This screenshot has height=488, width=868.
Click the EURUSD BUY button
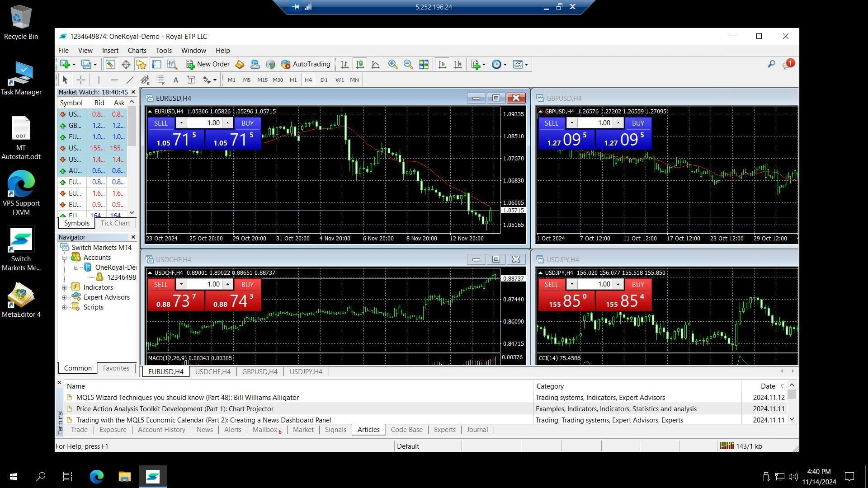click(247, 123)
